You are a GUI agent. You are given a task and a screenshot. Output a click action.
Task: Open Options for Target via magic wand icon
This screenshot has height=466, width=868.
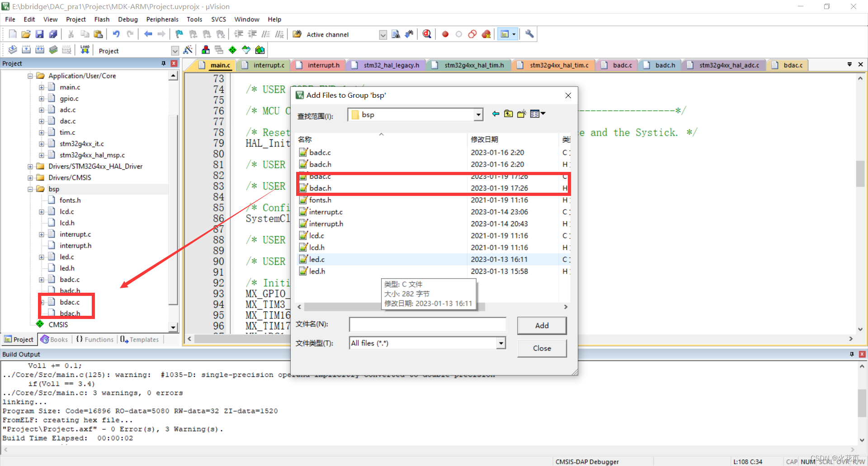(188, 50)
